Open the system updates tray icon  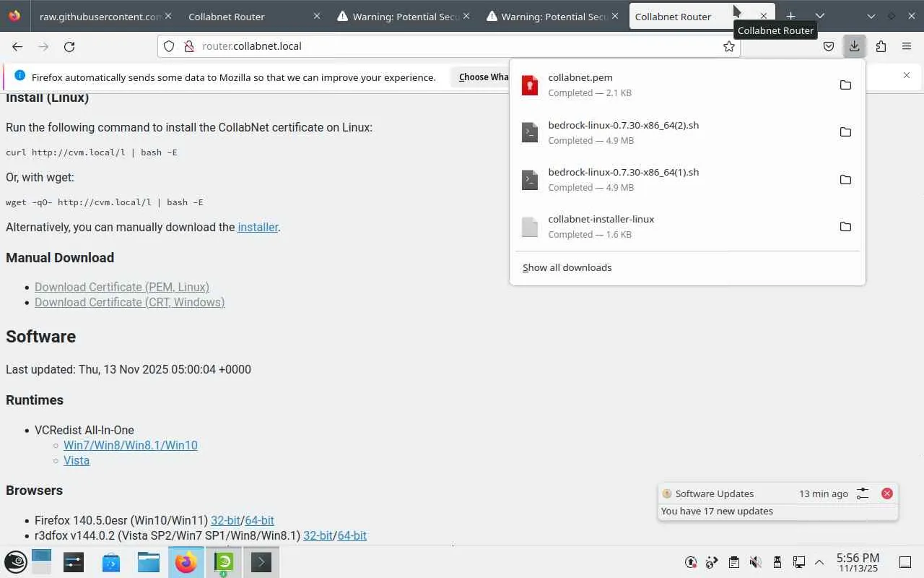tap(691, 562)
